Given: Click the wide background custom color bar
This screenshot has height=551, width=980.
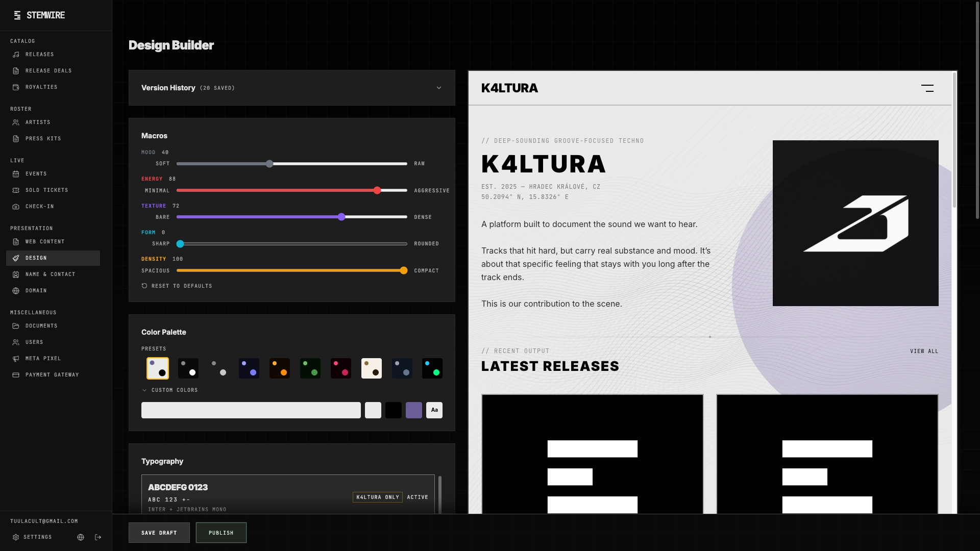Looking at the screenshot, I should [251, 410].
